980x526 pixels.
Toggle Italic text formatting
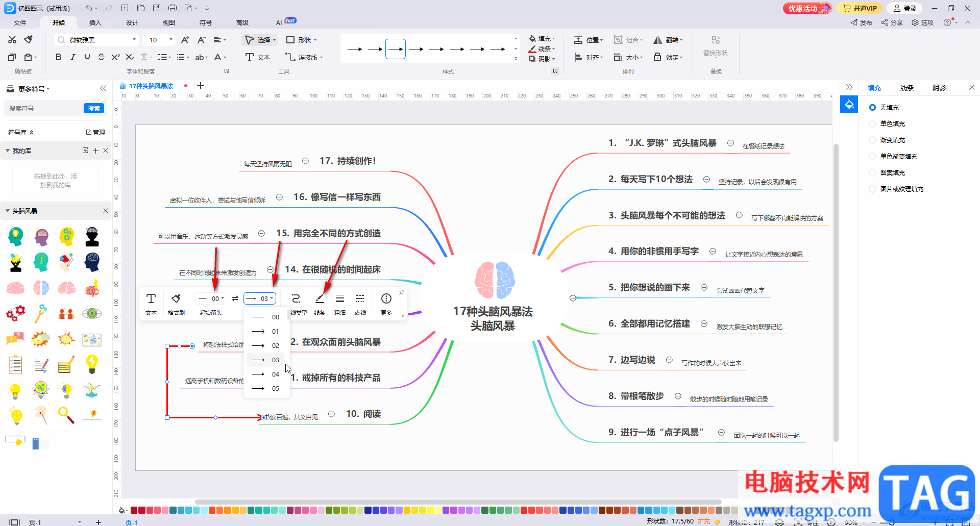pos(72,57)
